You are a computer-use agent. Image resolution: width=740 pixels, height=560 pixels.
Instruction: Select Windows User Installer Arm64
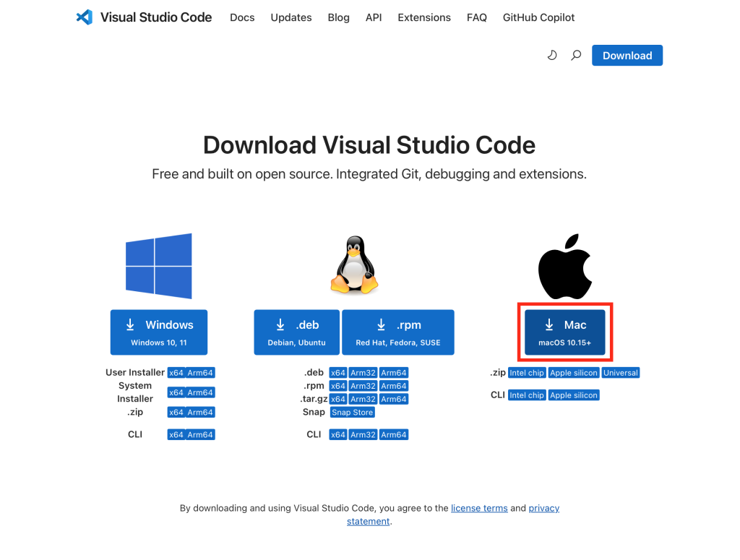200,373
